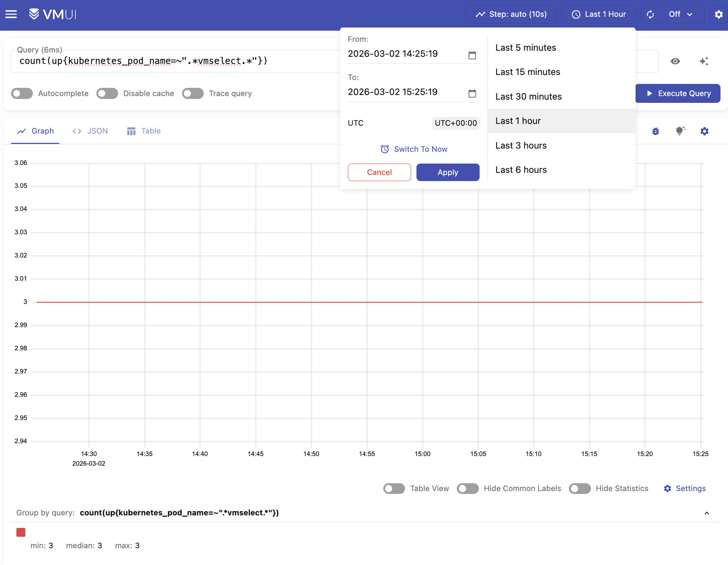The width and height of the screenshot is (728, 565).
Task: Click the prettify query sparkle icon
Action: [x=703, y=61]
